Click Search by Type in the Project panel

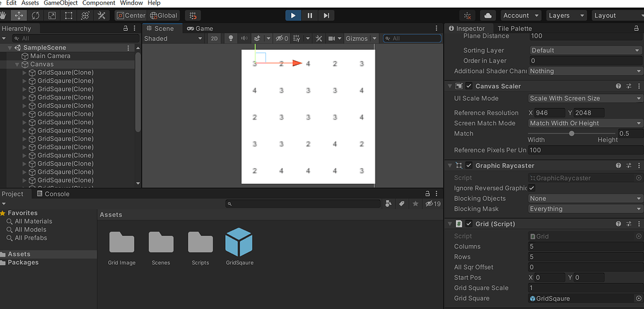pyautogui.click(x=388, y=204)
